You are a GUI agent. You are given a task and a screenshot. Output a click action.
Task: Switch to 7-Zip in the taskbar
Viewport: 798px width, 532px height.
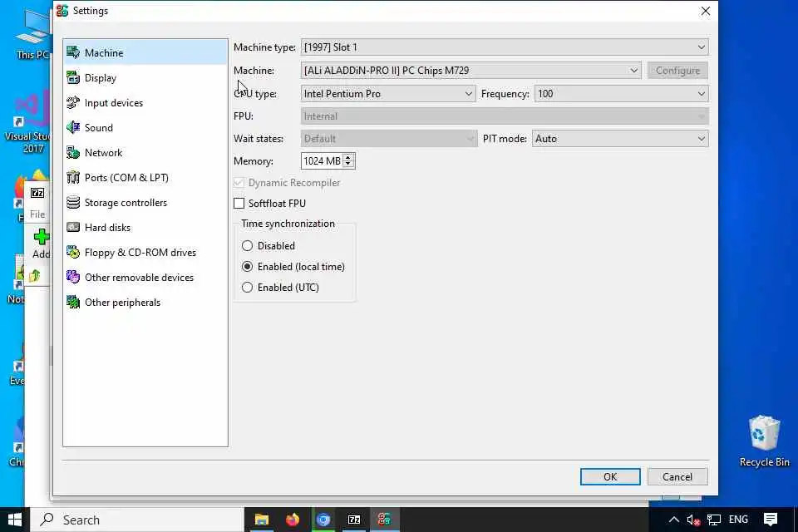(354, 520)
